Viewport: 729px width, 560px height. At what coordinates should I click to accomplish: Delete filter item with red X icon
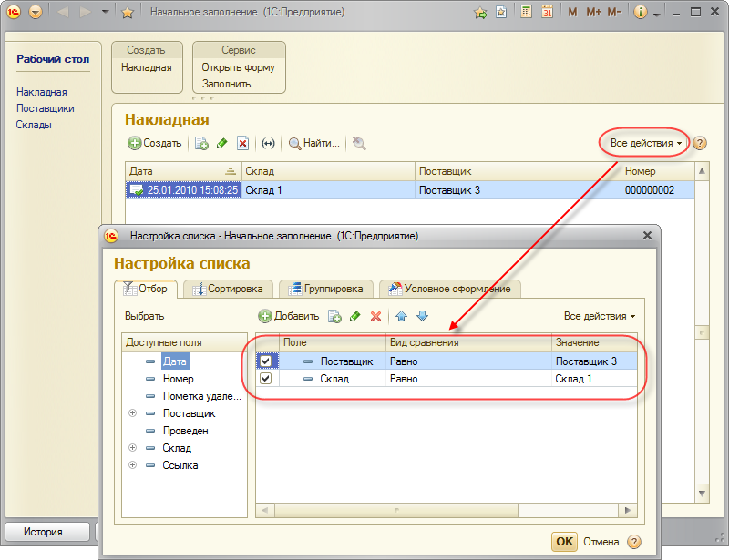[375, 316]
